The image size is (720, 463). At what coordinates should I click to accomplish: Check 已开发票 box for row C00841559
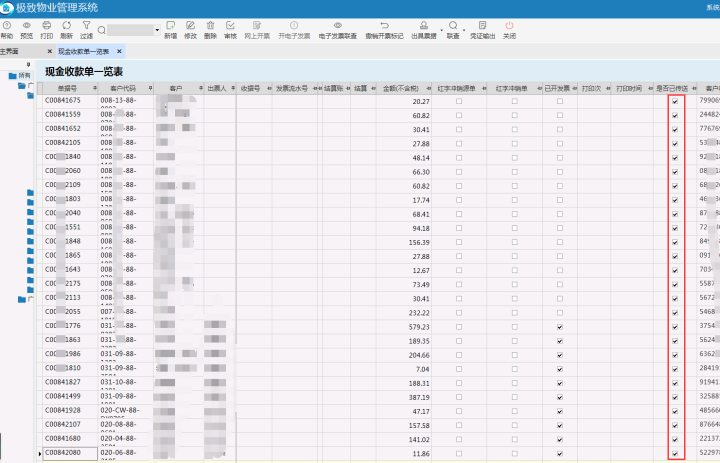click(560, 115)
